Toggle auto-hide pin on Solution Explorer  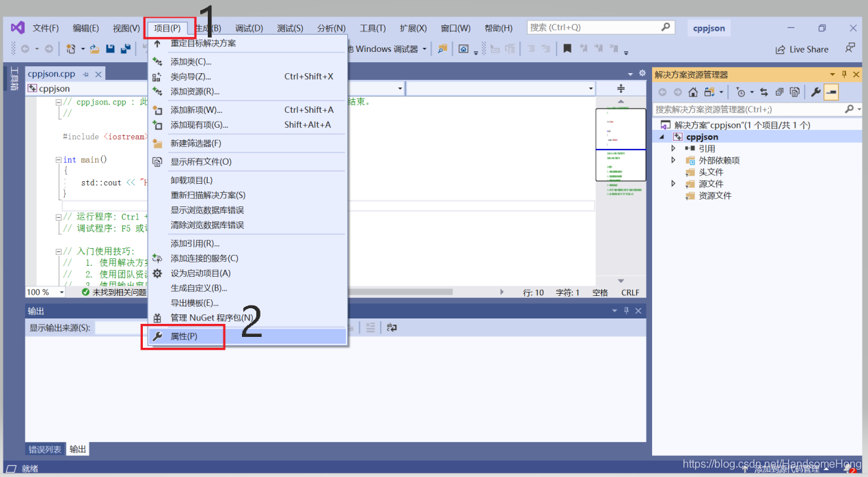[844, 74]
